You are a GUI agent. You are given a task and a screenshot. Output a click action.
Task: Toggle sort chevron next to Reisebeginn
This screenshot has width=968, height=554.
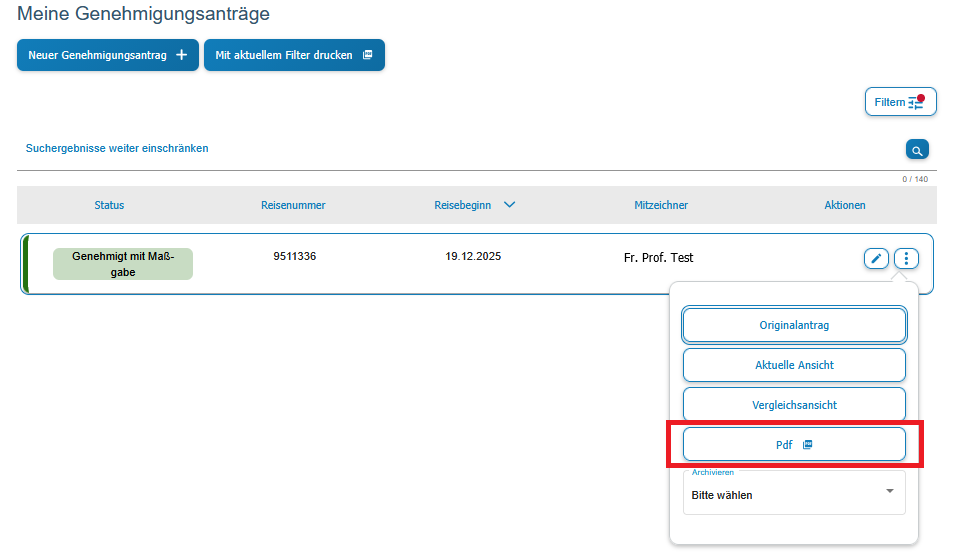coord(509,205)
